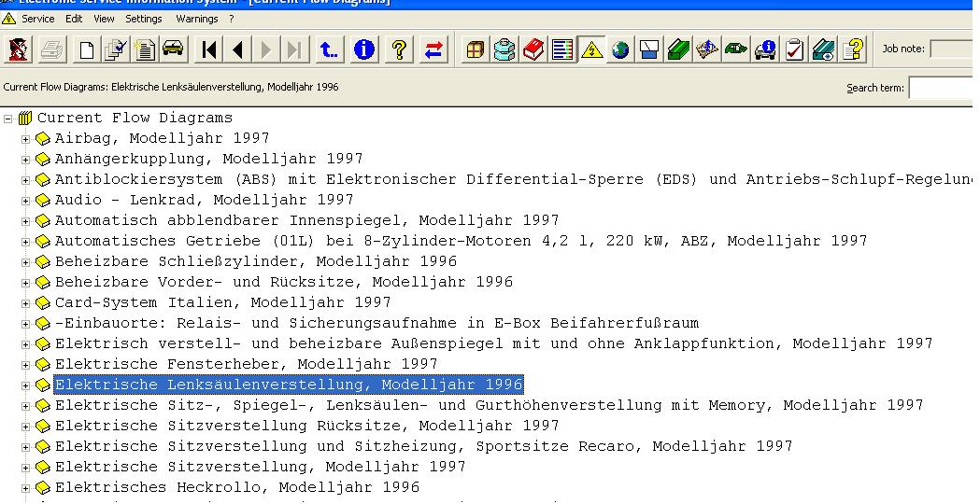Viewport: 980px width, 504px height.
Task: Expand the Airbag, Modelljahr 1997 node
Action: (26, 139)
